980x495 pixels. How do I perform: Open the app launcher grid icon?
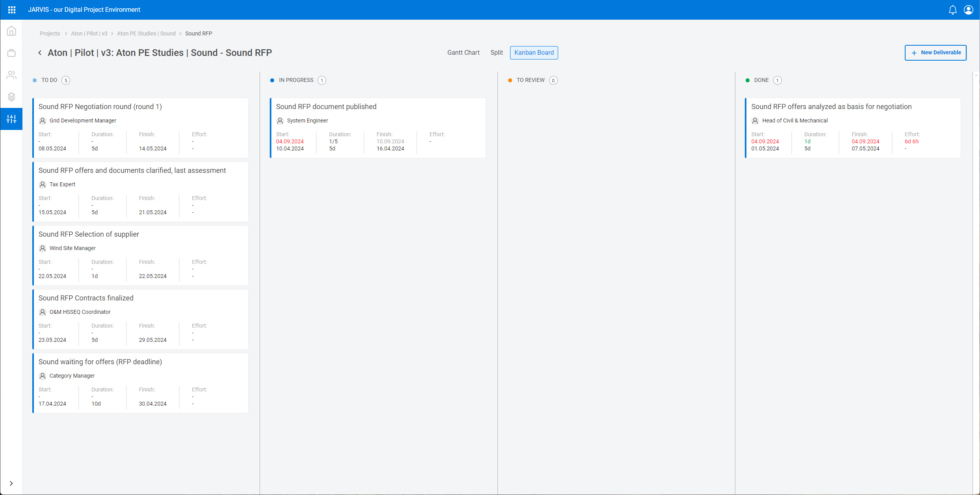point(12,10)
